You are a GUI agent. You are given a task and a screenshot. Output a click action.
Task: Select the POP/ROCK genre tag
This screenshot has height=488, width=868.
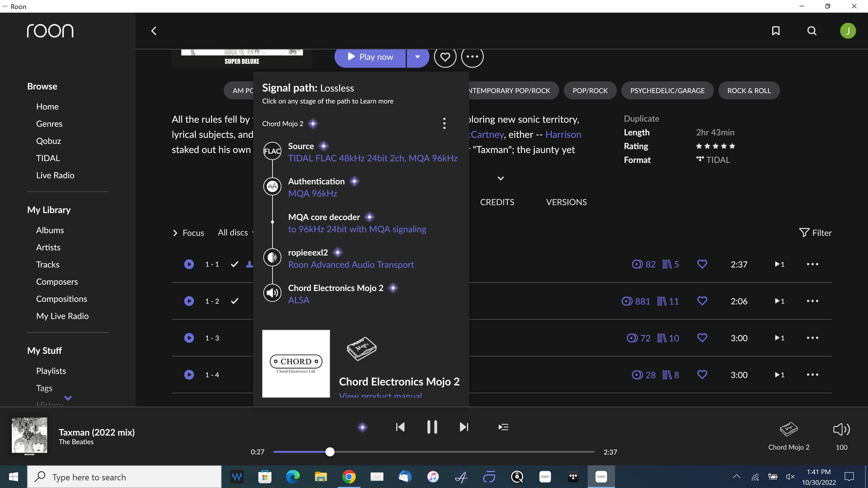[590, 90]
